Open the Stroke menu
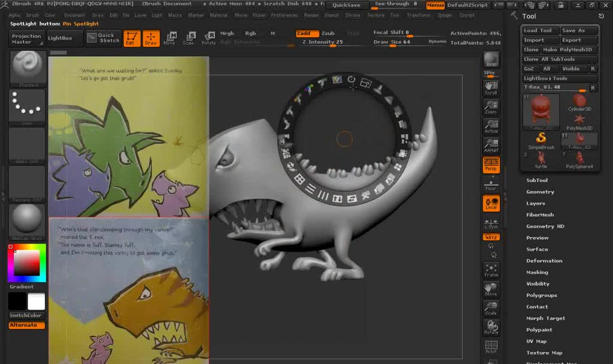The width and height of the screenshot is (613, 364). click(x=353, y=15)
